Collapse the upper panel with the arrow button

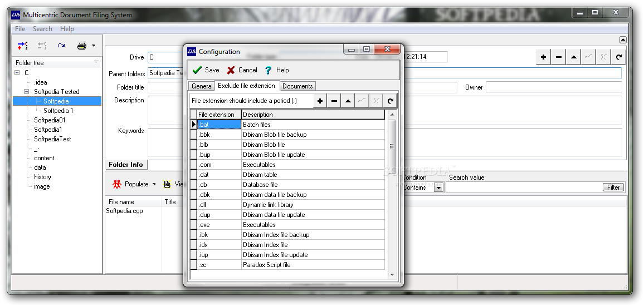(623, 40)
